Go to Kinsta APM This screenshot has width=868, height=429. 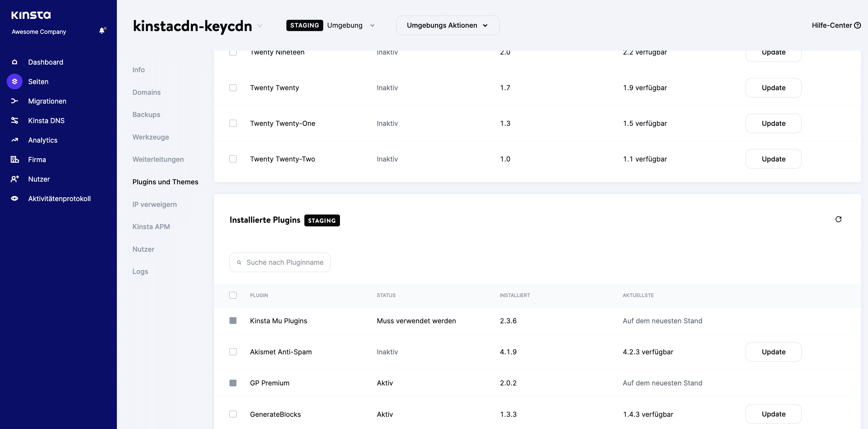[x=151, y=227]
